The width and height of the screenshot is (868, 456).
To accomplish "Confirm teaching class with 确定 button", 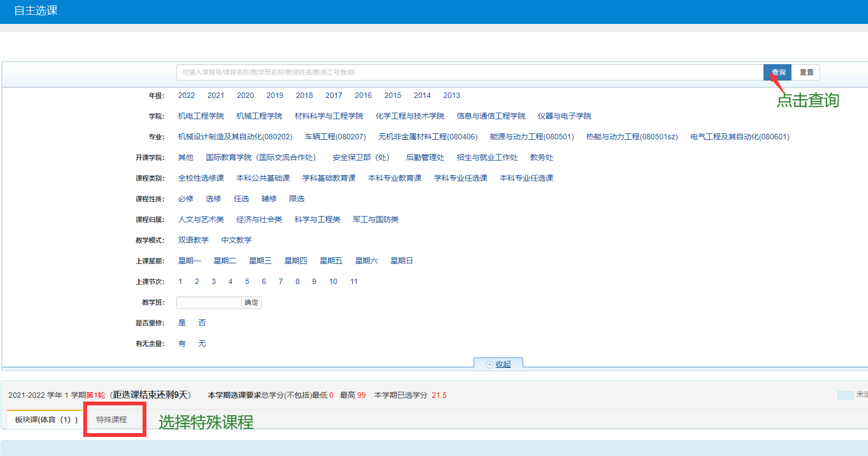I will (251, 303).
